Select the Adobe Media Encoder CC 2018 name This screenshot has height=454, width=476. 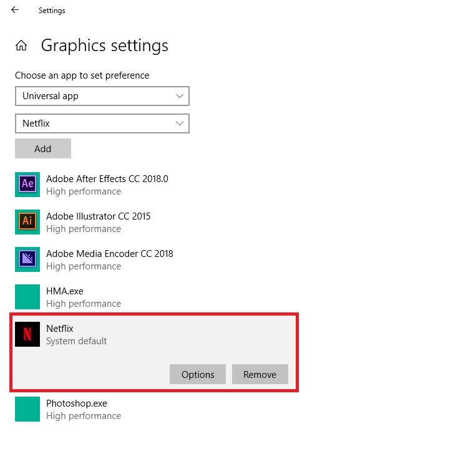[109, 254]
